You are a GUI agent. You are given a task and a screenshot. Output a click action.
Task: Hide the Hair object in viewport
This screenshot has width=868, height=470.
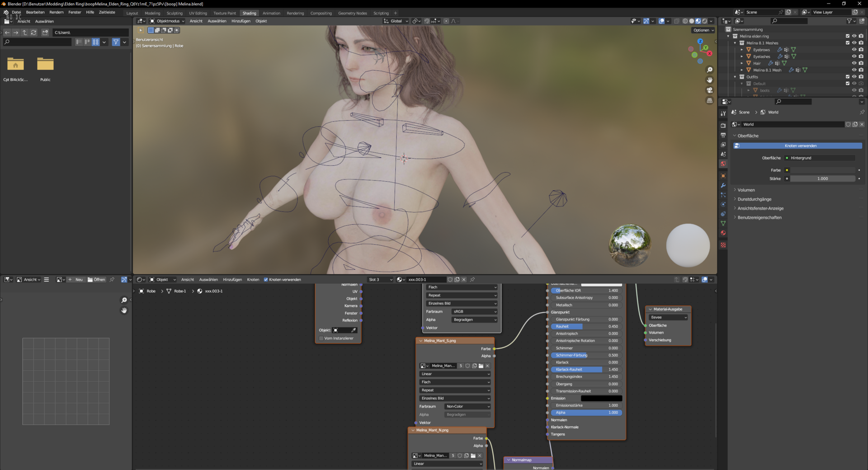coord(854,63)
